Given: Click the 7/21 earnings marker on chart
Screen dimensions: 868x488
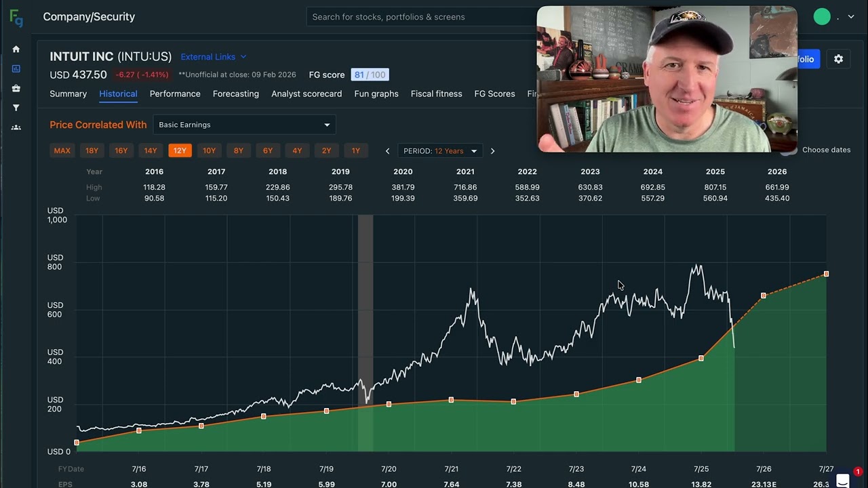Looking at the screenshot, I should [451, 400].
